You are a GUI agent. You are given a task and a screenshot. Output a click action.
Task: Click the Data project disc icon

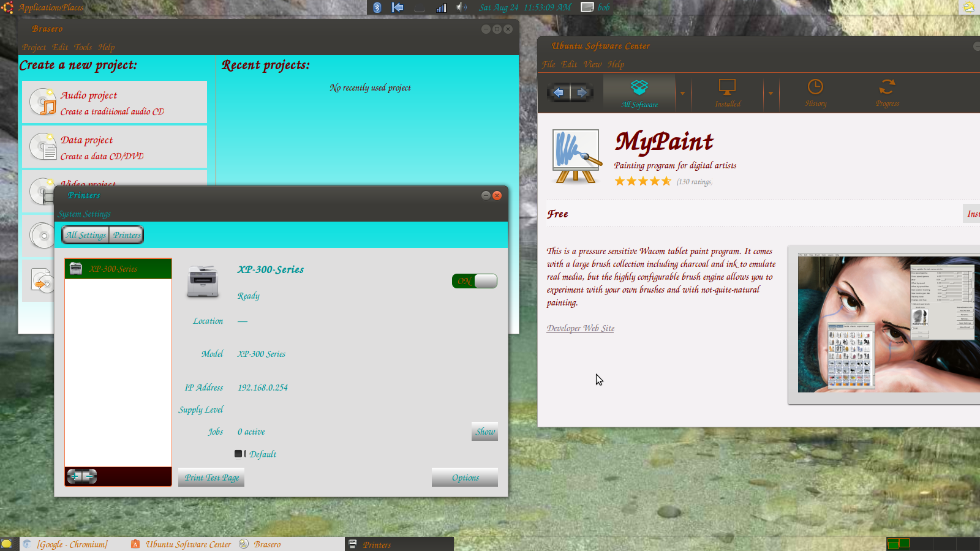(43, 147)
